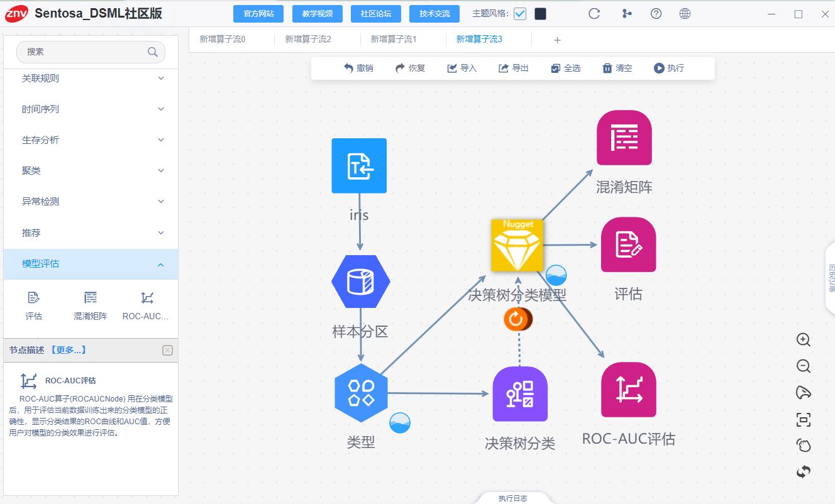Image resolution: width=835 pixels, height=504 pixels.
Task: Click the lasso selection tool icon
Action: (x=804, y=393)
